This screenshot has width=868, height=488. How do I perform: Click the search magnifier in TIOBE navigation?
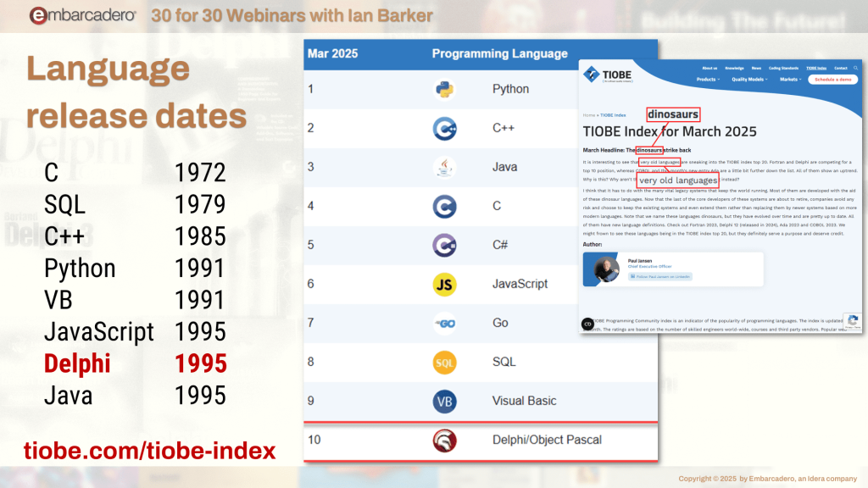[855, 68]
